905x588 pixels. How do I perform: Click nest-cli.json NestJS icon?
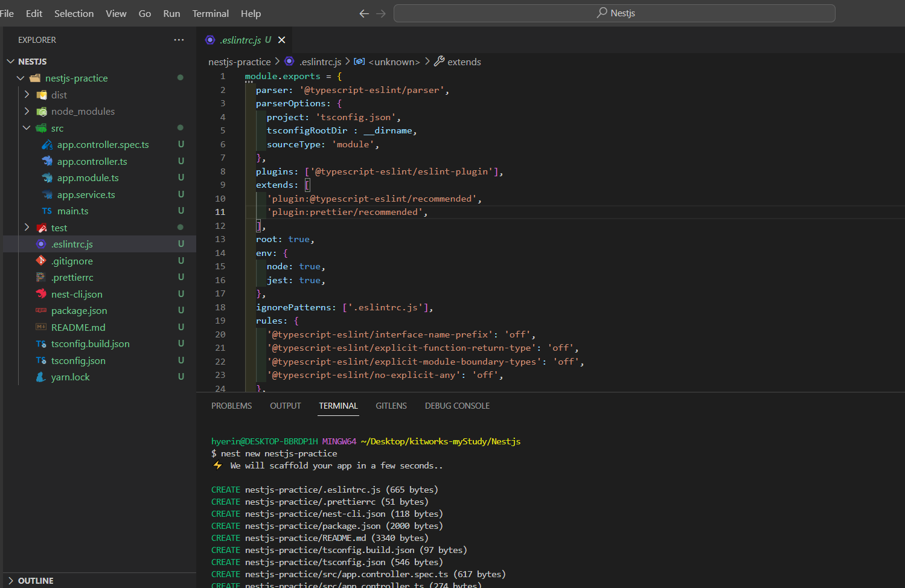pos(41,294)
